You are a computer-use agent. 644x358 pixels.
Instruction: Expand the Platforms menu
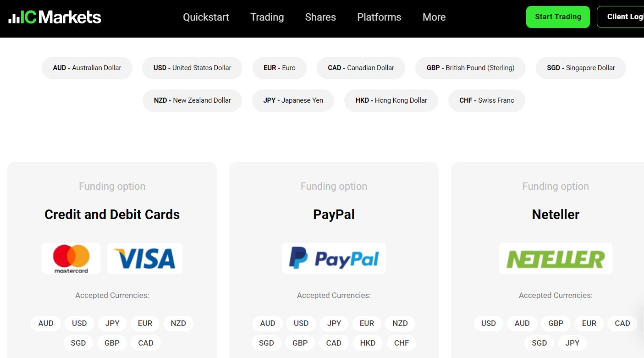click(379, 17)
